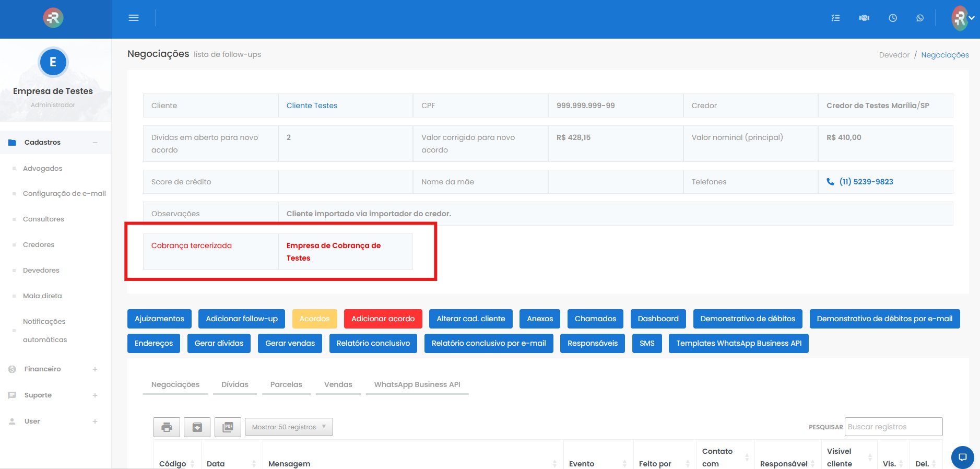Switch to the Dívidas tab
The height and width of the screenshot is (469, 980).
tap(234, 384)
